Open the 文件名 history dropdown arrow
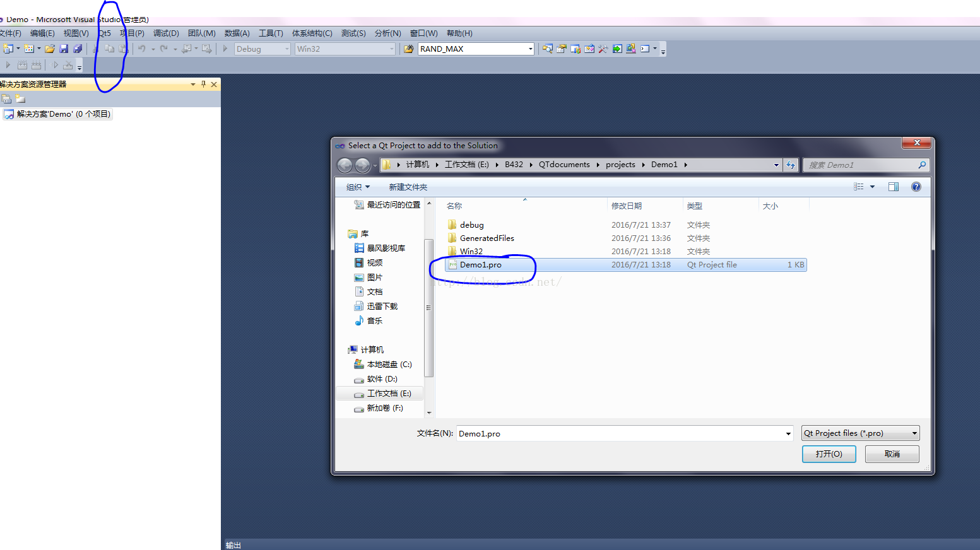The image size is (980, 550). 788,433
